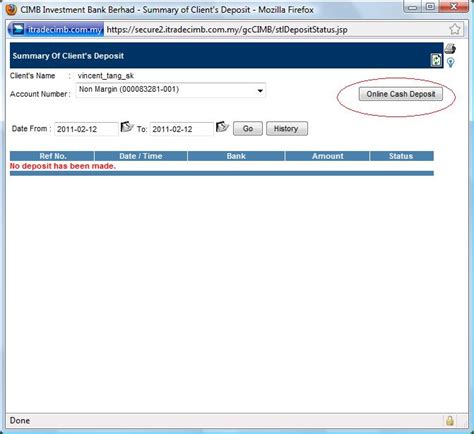Image resolution: width=474 pixels, height=434 pixels.
Task: Open the To date calendar picker
Action: coord(222,127)
